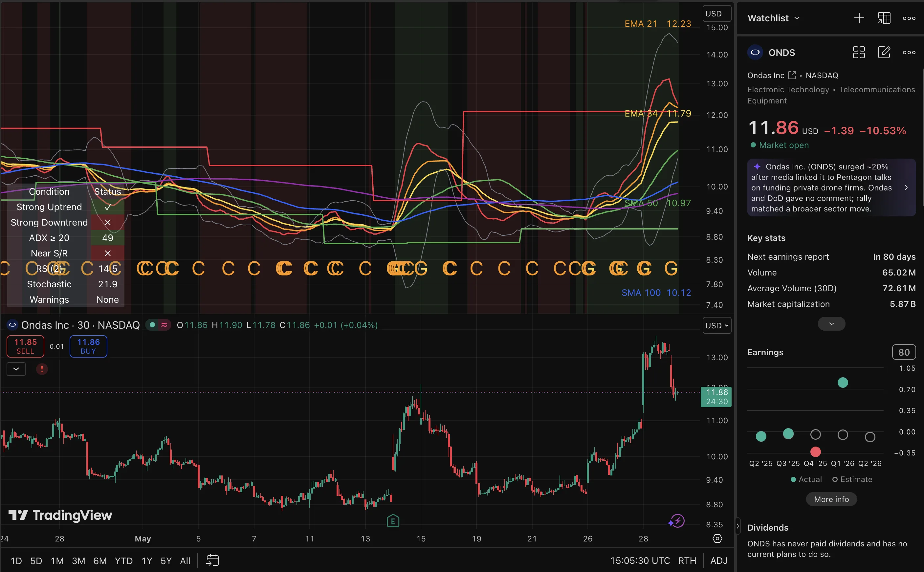Viewport: 924px width, 572px height.
Task: Select the 5D time range
Action: point(36,561)
